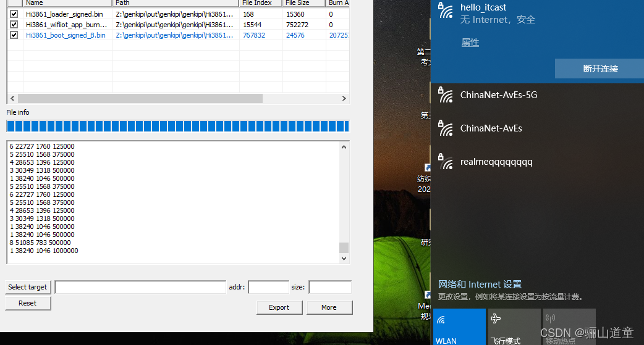The width and height of the screenshot is (644, 345).
Task: Click the Reset button
Action: pos(28,303)
